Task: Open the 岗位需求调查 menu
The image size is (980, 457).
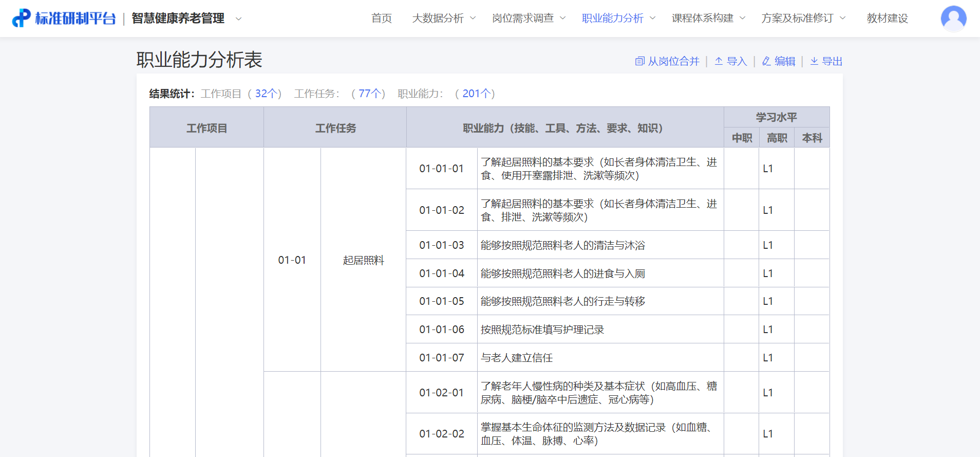Action: [523, 18]
